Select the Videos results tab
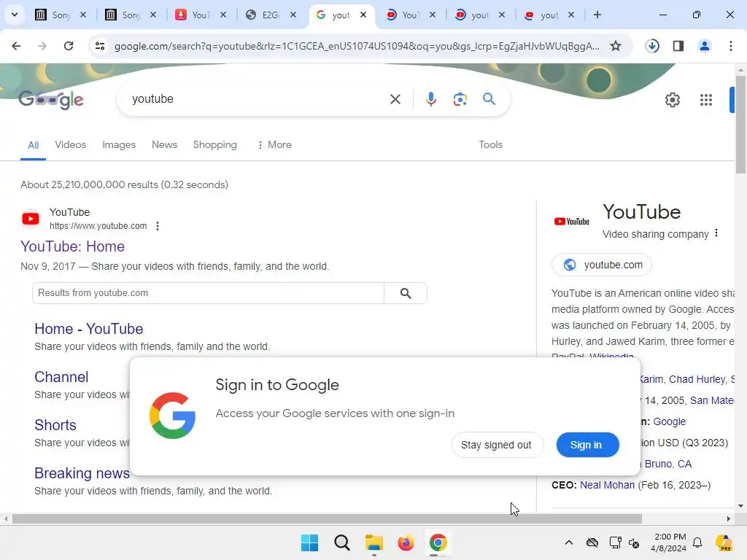The width and height of the screenshot is (747, 560). coord(71,145)
